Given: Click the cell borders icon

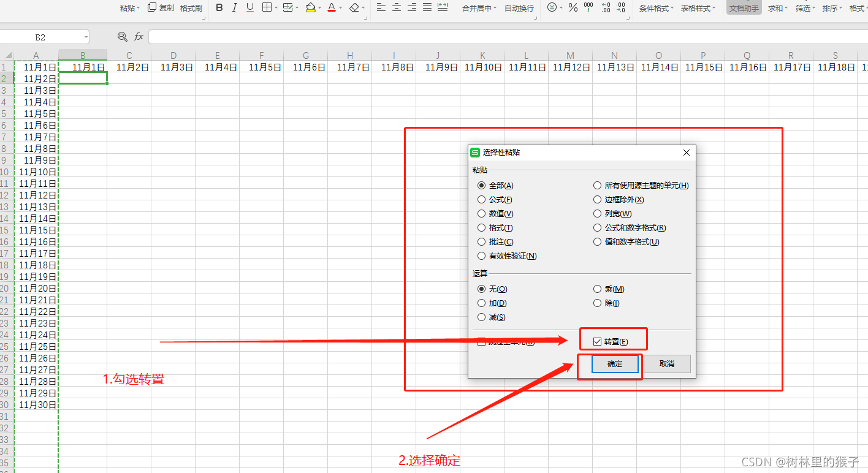Looking at the screenshot, I should coord(267,8).
